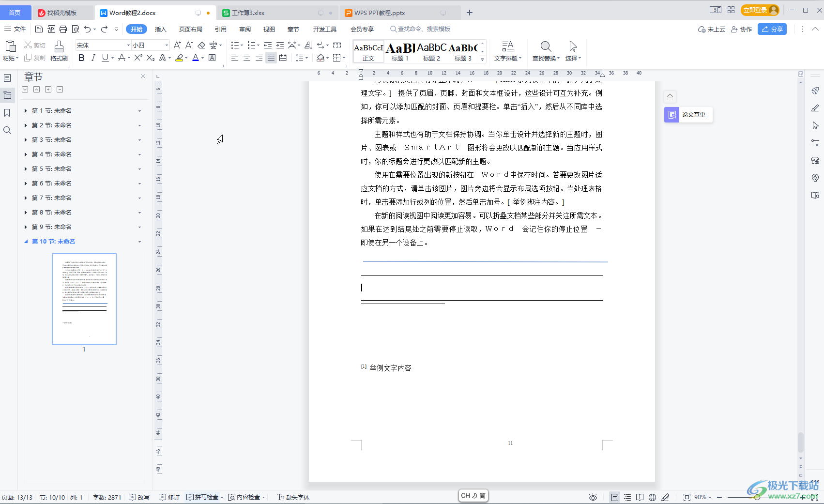Decrease font size icon
Image resolution: width=824 pixels, height=504 pixels.
(x=189, y=45)
